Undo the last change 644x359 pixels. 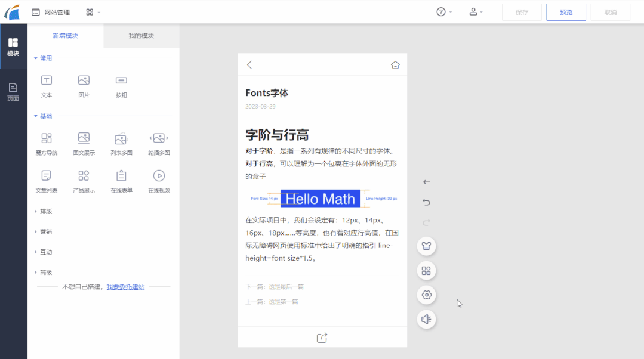426,202
